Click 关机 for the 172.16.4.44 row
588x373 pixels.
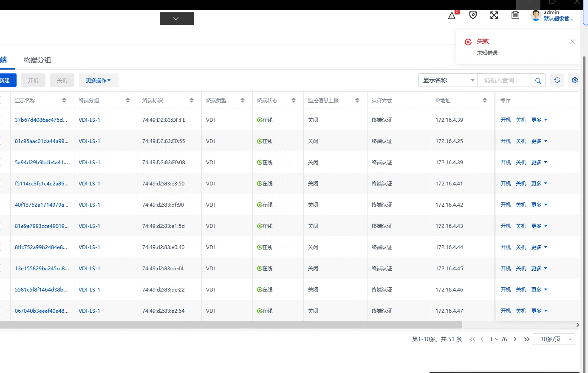point(521,247)
